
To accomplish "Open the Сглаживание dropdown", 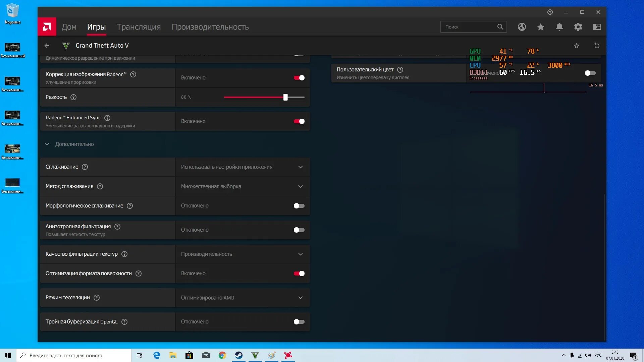I will (243, 167).
